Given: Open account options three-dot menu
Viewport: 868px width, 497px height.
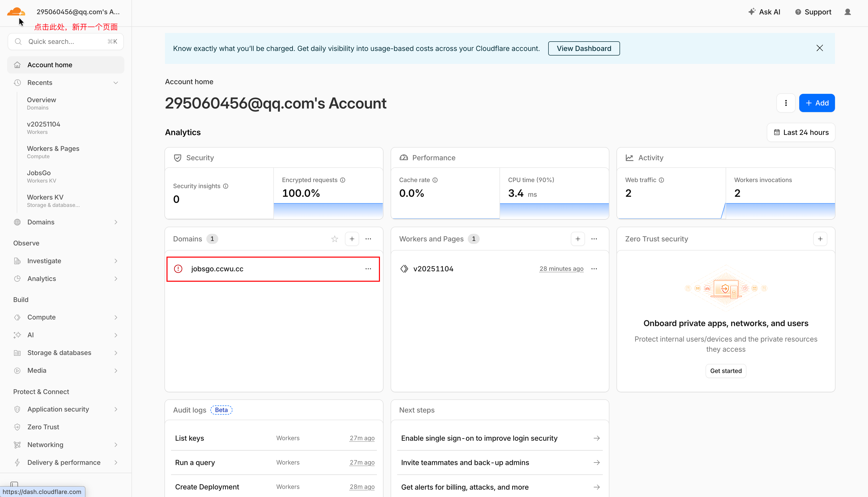Looking at the screenshot, I should point(786,103).
